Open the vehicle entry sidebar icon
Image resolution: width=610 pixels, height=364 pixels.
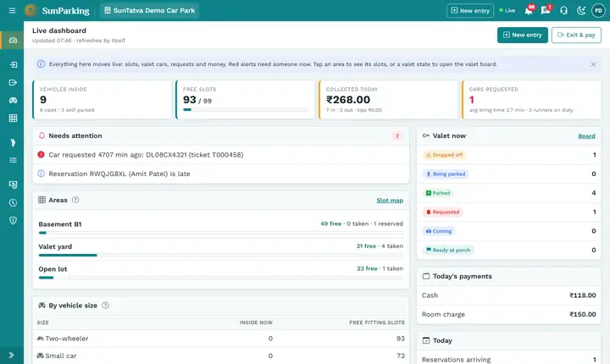coord(13,64)
